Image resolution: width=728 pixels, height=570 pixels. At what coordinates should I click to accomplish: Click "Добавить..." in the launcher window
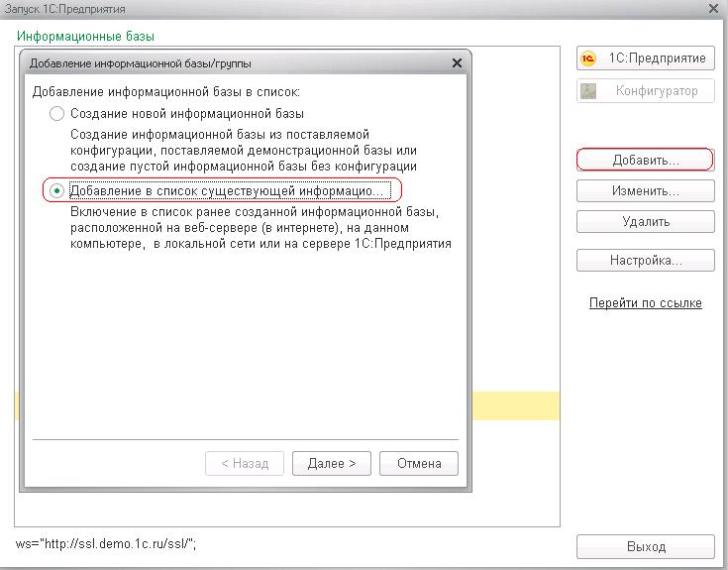tap(646, 160)
